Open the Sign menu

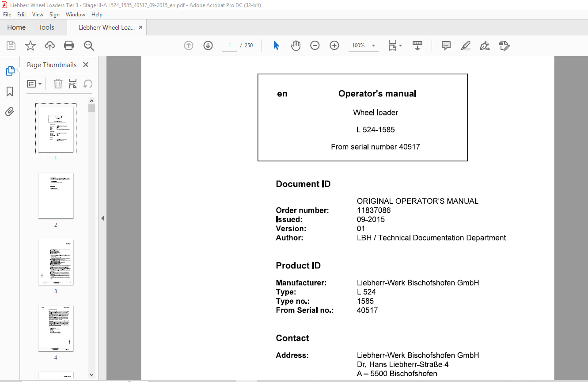point(55,15)
